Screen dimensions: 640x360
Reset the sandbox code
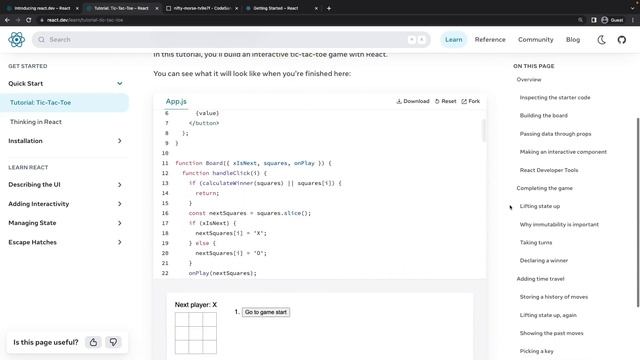coord(445,101)
